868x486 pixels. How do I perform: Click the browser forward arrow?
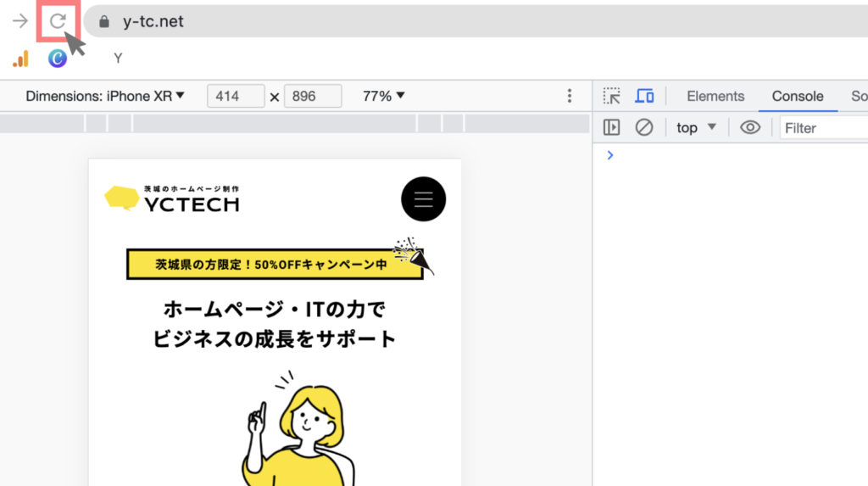tap(20, 21)
